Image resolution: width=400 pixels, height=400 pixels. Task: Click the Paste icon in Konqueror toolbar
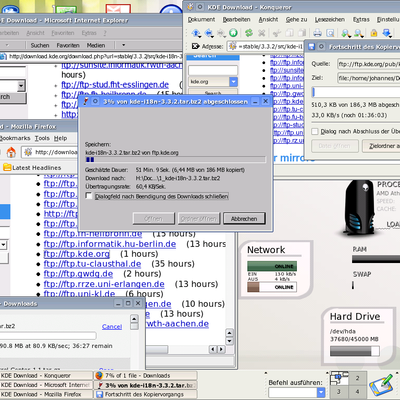[302, 33]
